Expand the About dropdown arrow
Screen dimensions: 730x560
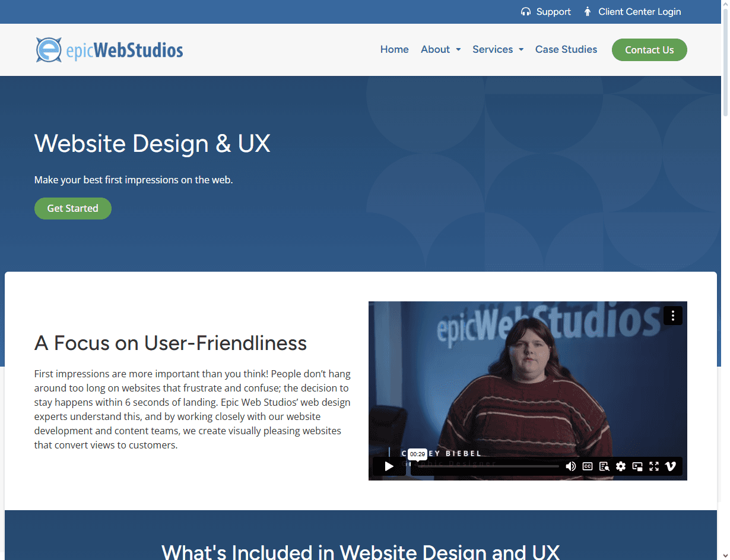tap(458, 50)
